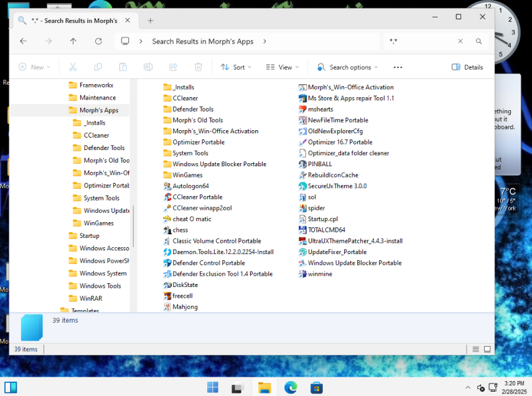Switch to details list view in status bar
Screen dimensions: 532x396
[x=475, y=349]
